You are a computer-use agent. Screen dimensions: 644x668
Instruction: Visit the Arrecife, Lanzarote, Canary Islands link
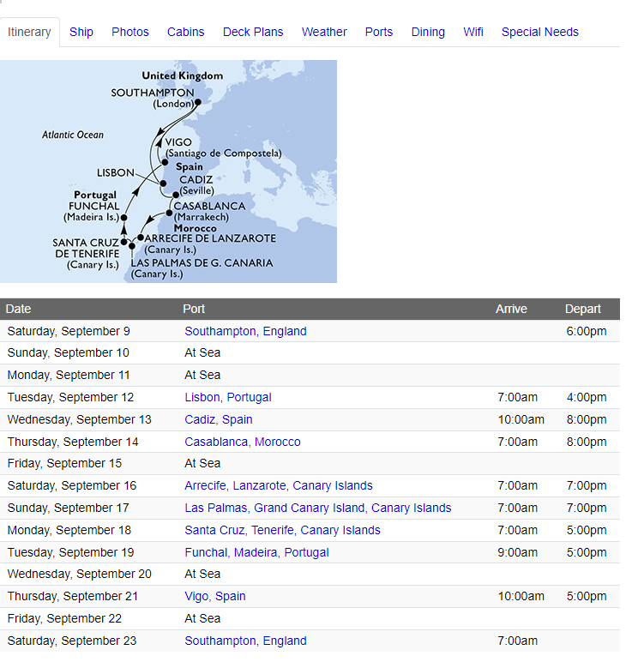(x=279, y=485)
